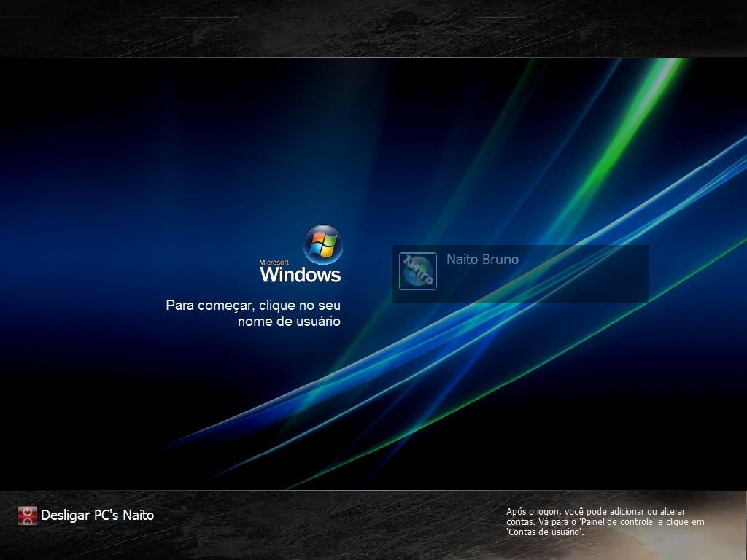747x560 pixels.
Task: Click the red shutdown power icon
Action: [28, 516]
